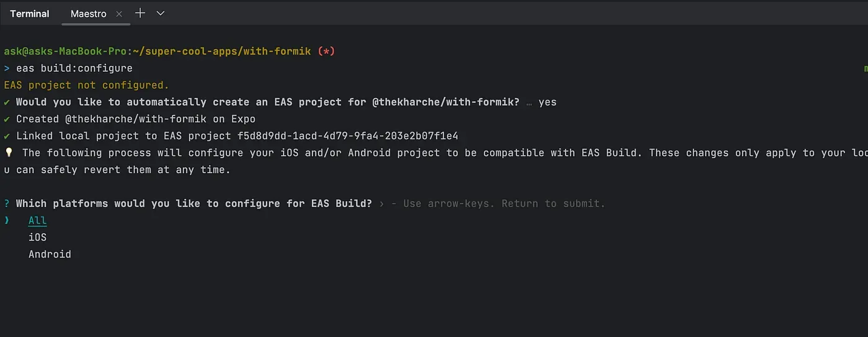Viewport: 868px width, 337px height.
Task: Click the EAS project not configured warning
Action: pyautogui.click(x=86, y=85)
